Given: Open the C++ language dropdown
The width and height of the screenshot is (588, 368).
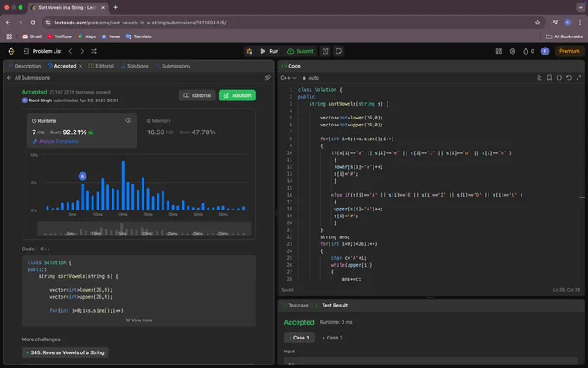Looking at the screenshot, I should tap(288, 78).
